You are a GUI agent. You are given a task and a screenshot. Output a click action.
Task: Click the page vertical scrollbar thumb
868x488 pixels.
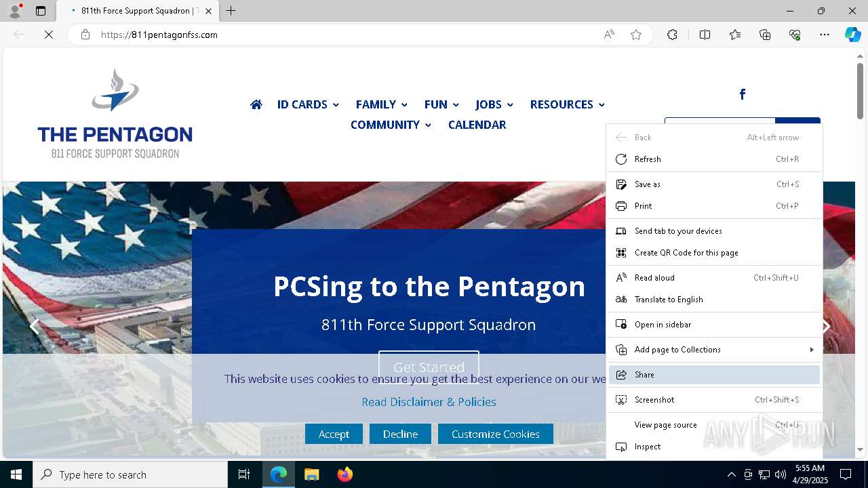860,91
